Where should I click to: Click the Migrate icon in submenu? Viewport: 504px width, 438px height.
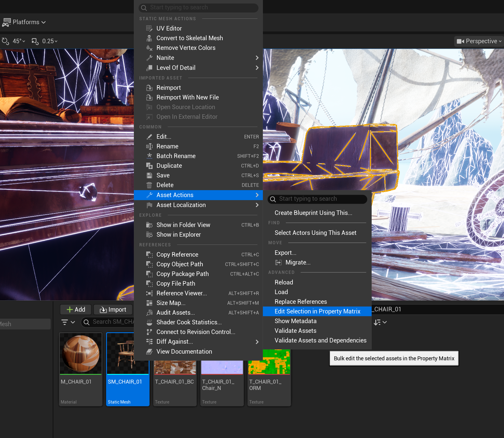click(x=278, y=262)
